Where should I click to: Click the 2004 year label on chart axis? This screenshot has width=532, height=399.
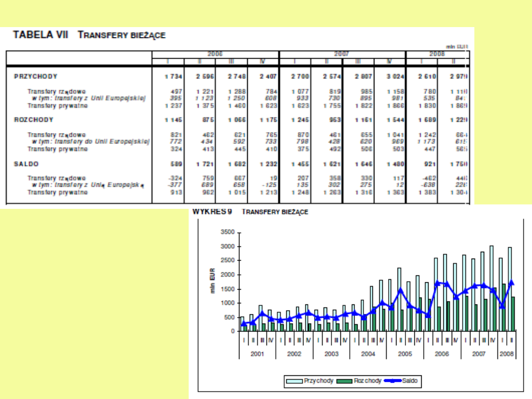pos(367,354)
